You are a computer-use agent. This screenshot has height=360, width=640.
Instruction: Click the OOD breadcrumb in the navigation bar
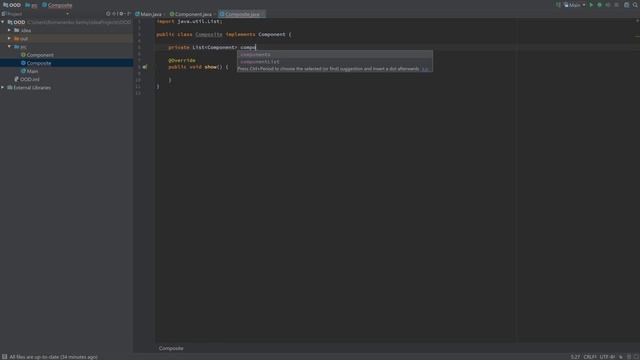(x=12, y=5)
